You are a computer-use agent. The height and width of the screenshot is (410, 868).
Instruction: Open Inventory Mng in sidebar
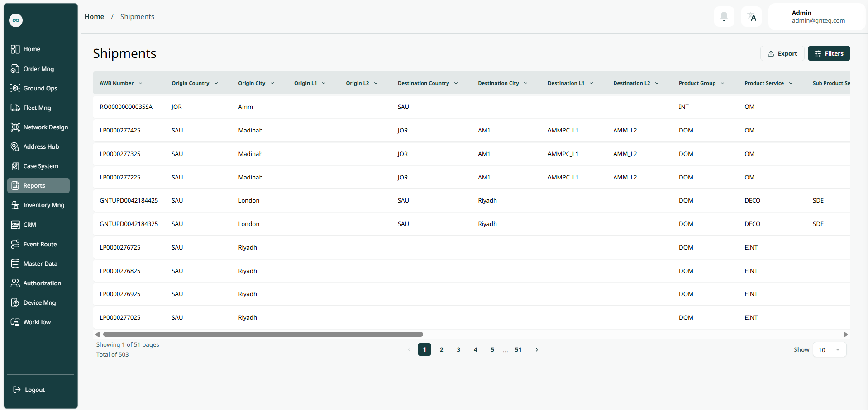coord(43,205)
